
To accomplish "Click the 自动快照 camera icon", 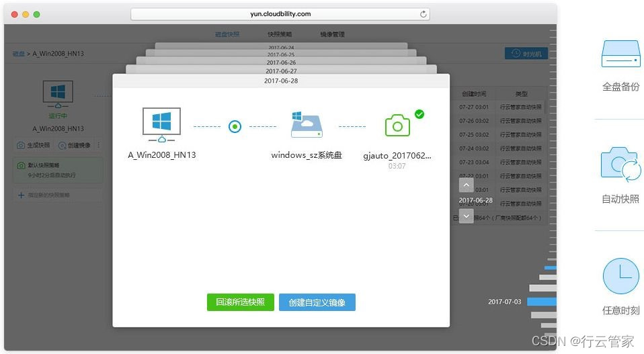I will tap(620, 164).
